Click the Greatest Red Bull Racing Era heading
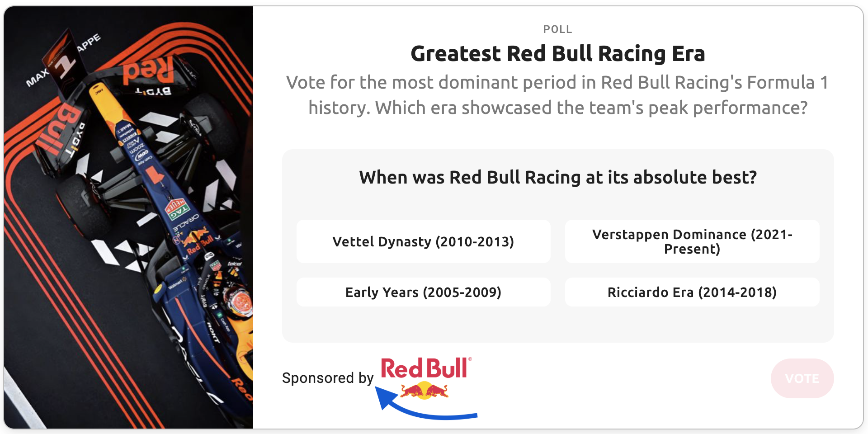The height and width of the screenshot is (434, 868). 557,54
